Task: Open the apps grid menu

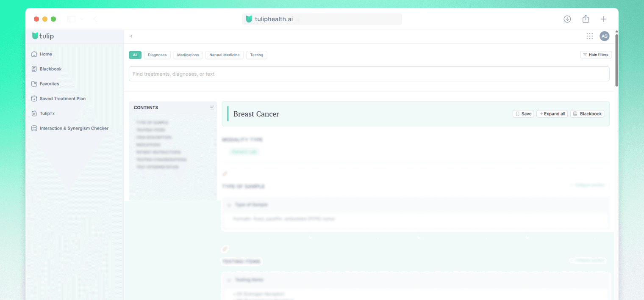Action: point(590,36)
